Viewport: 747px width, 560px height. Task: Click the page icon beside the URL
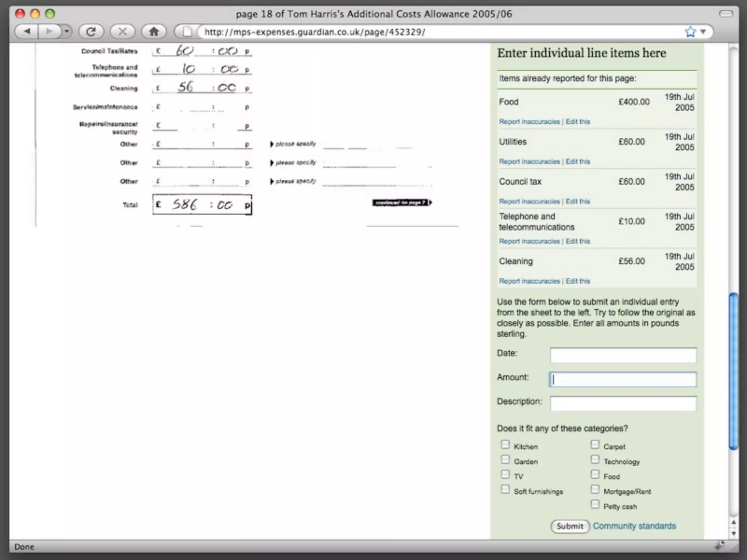tap(187, 32)
